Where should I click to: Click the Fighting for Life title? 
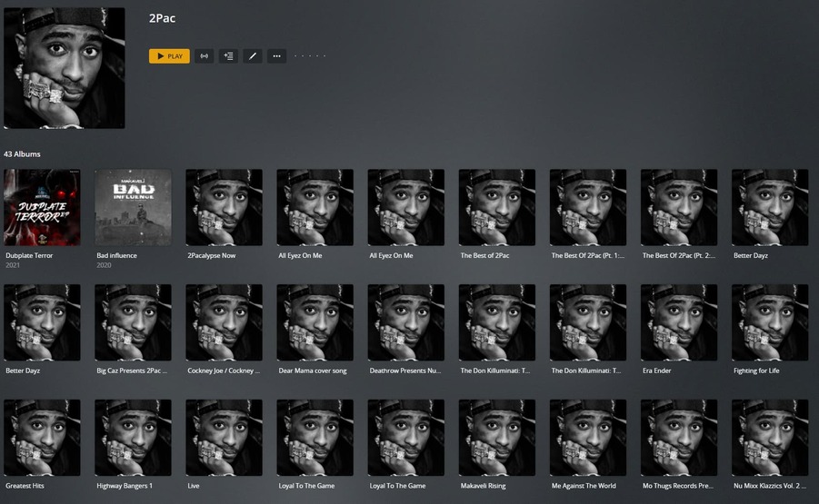(x=756, y=371)
